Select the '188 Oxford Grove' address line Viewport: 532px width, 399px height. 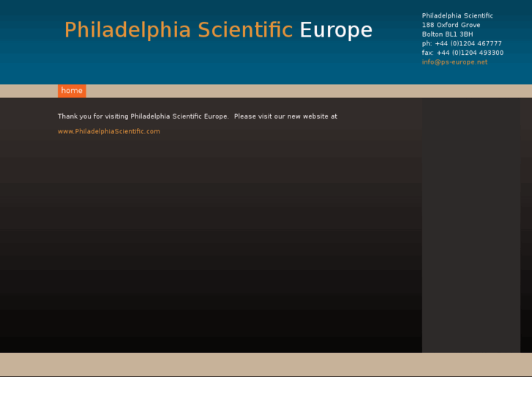coord(451,25)
